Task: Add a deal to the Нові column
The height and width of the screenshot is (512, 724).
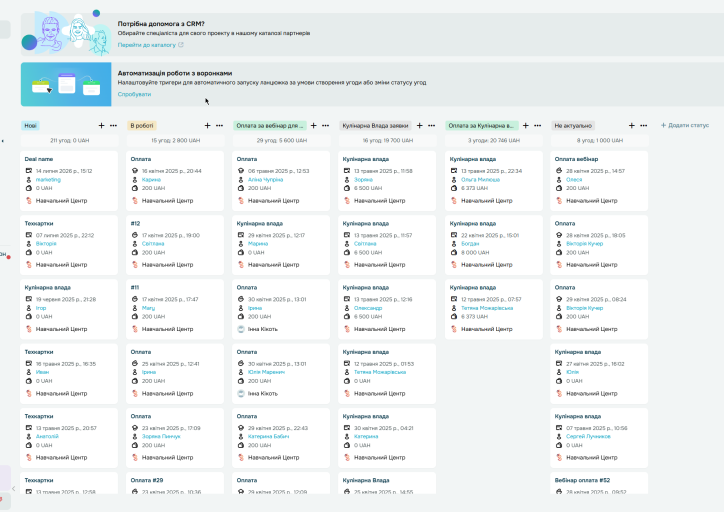Action: (x=102, y=126)
